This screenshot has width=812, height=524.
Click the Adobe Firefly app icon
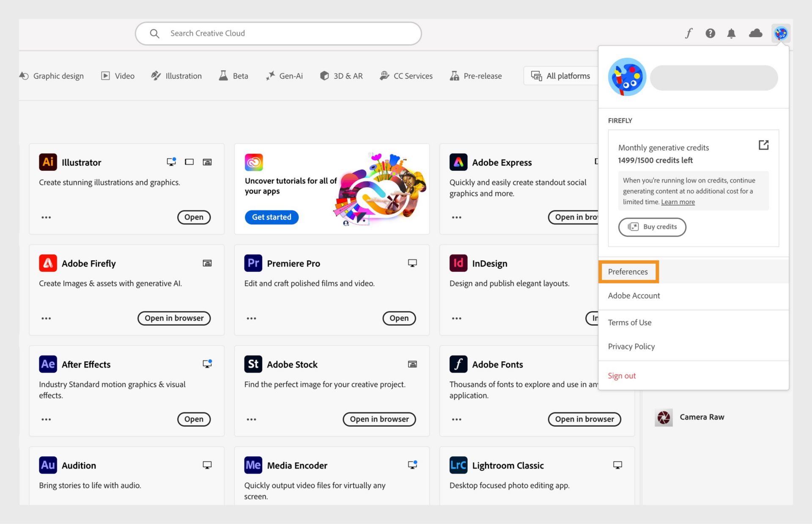pos(47,262)
